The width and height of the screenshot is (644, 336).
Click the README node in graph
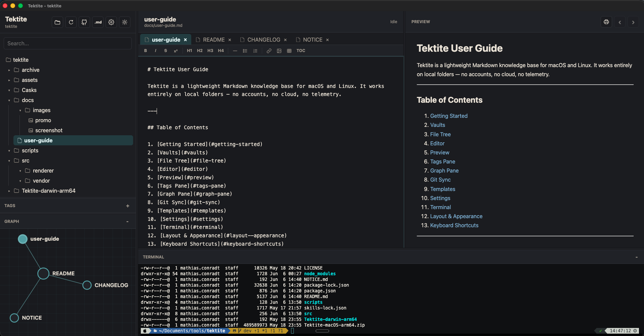(43, 274)
